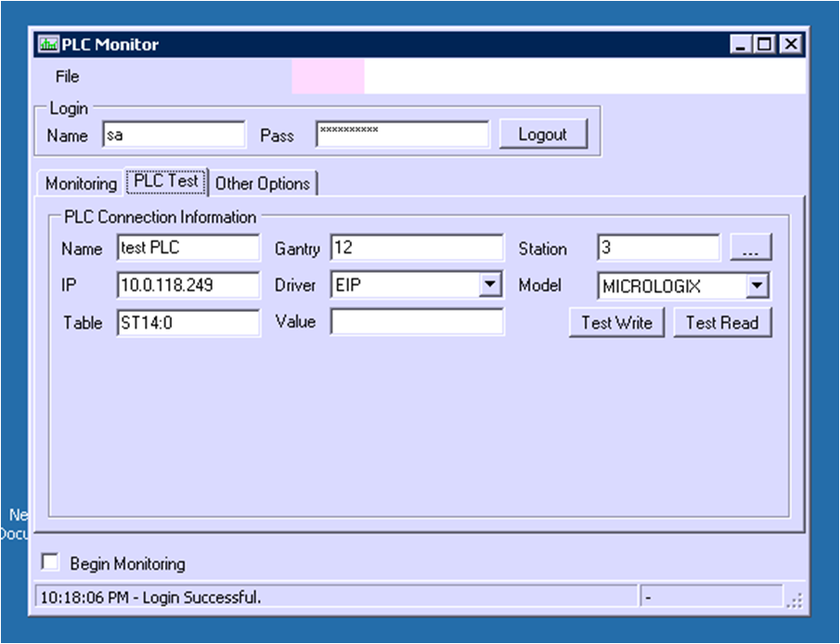Expand the Model dropdown arrow
The image size is (840, 644).
point(758,286)
